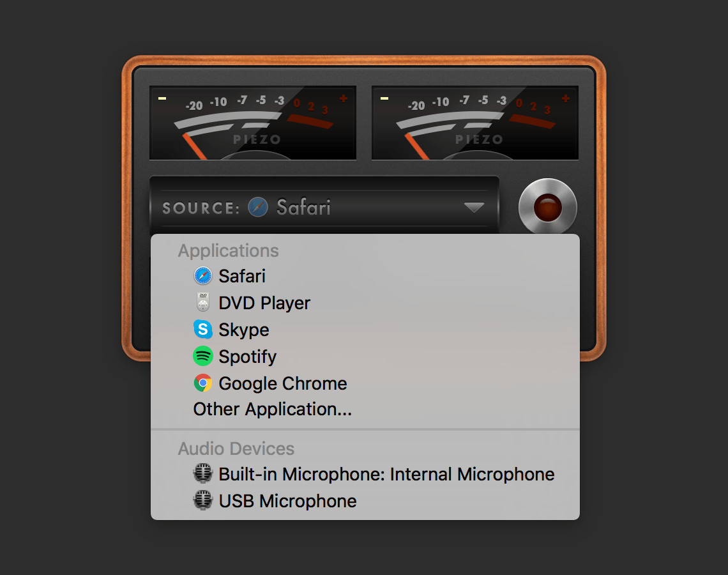Select Built-in Microphone: Internal Microphone

tap(365, 474)
